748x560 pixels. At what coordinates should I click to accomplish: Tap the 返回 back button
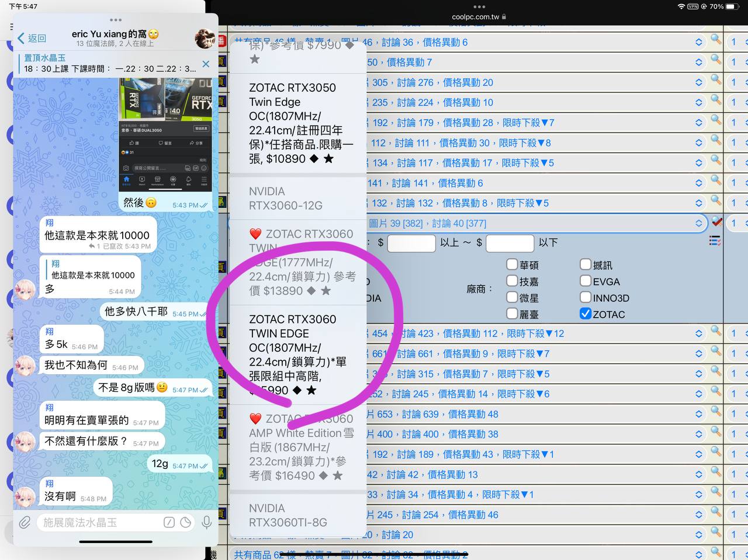click(x=32, y=39)
